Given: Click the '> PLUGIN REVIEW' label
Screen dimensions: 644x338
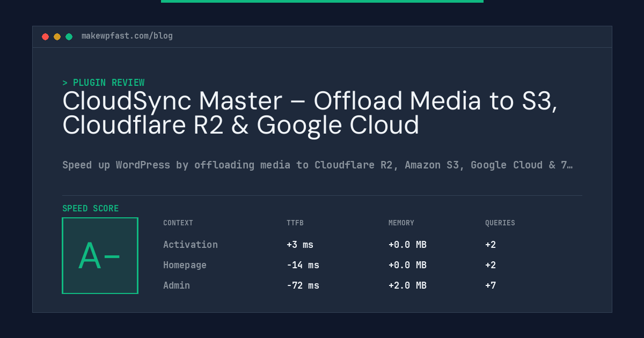Looking at the screenshot, I should coord(104,83).
